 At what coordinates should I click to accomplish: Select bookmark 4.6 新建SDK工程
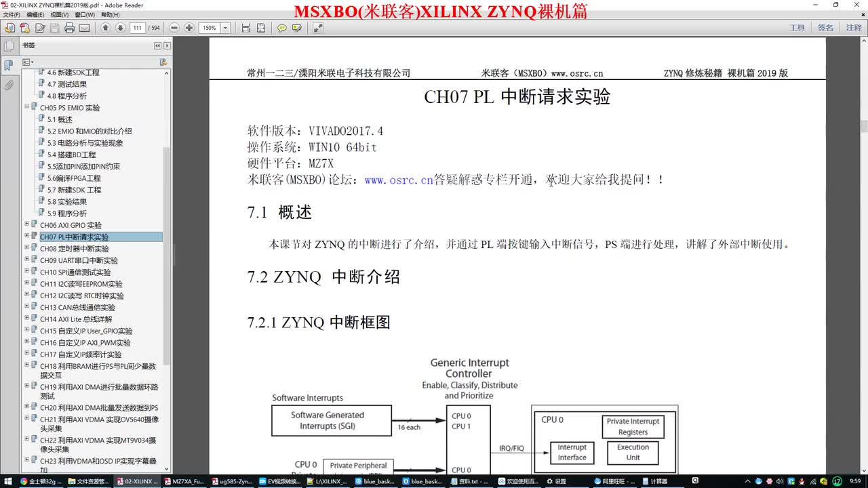click(73, 73)
